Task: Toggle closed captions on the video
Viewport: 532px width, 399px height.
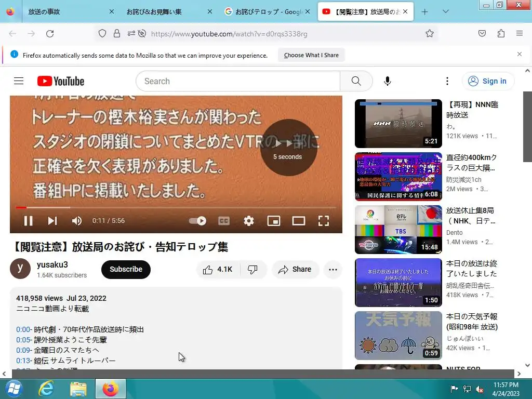Action: (223, 221)
